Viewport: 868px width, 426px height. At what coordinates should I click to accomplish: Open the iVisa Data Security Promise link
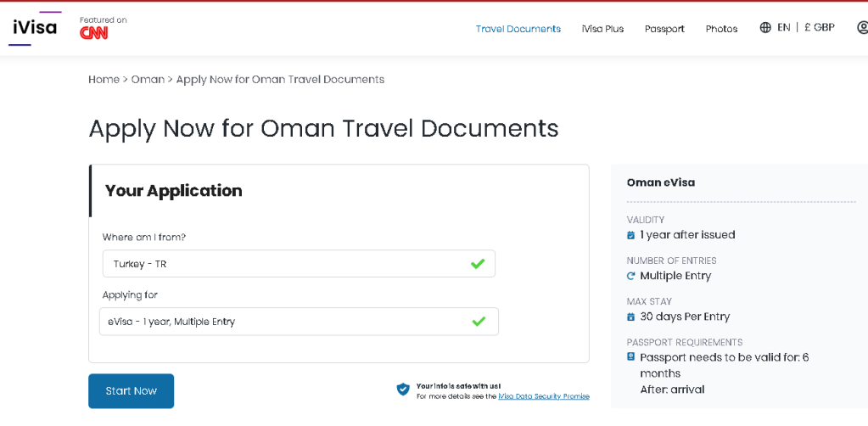point(544,396)
